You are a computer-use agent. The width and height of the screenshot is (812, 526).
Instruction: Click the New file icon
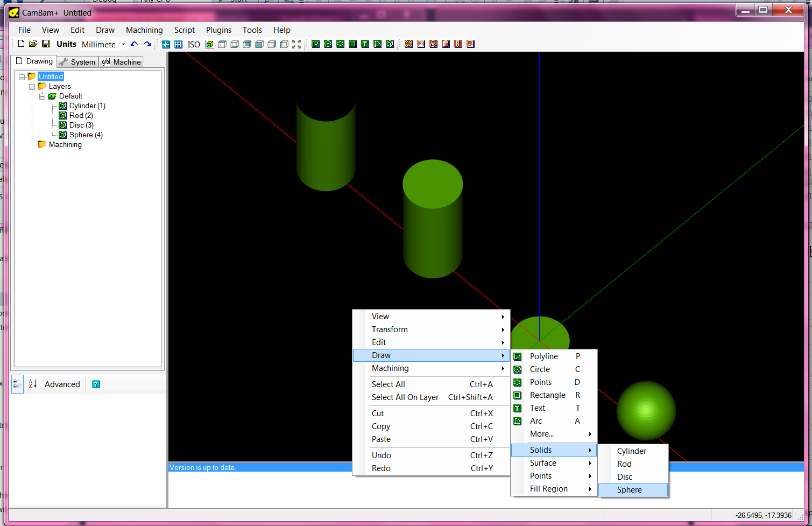coord(22,44)
